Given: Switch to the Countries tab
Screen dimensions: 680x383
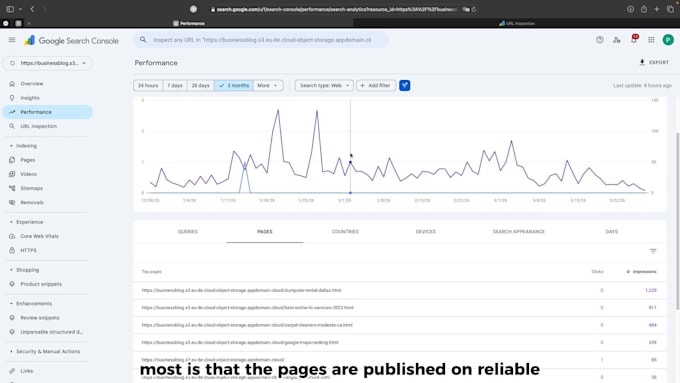Looking at the screenshot, I should point(345,232).
